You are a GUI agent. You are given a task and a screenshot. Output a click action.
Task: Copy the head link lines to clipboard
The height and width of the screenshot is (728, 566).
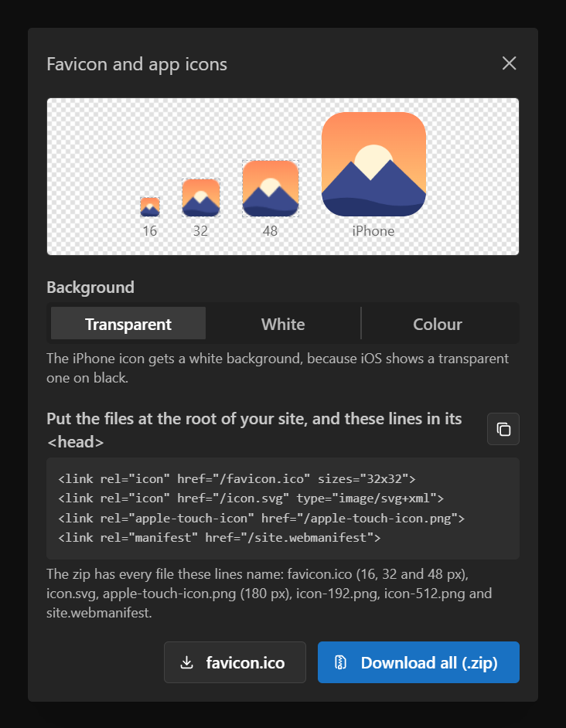503,429
